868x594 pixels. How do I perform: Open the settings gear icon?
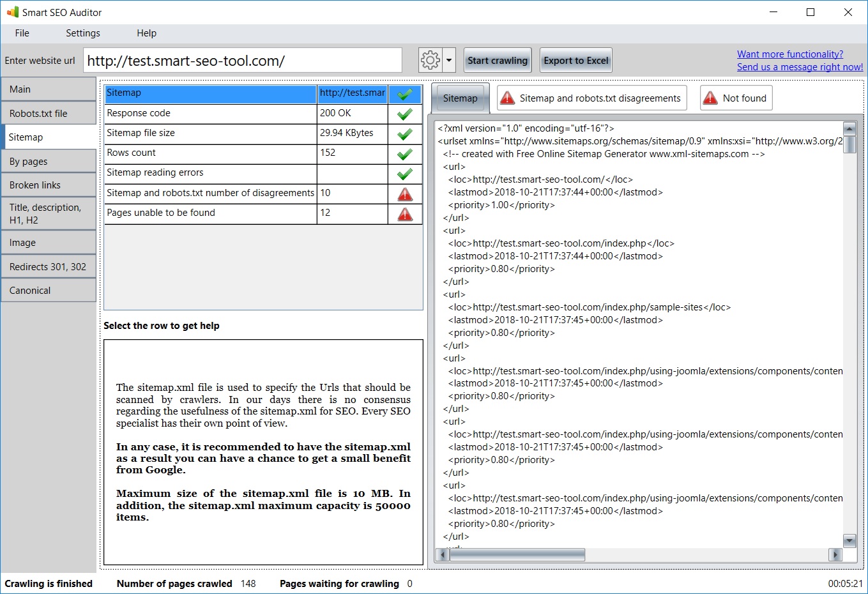(x=430, y=61)
